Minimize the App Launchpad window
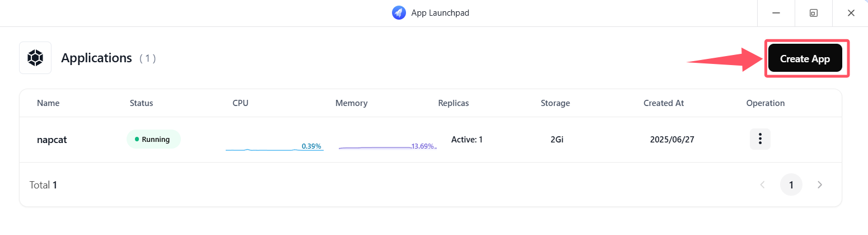This screenshot has height=235, width=868. tap(776, 13)
